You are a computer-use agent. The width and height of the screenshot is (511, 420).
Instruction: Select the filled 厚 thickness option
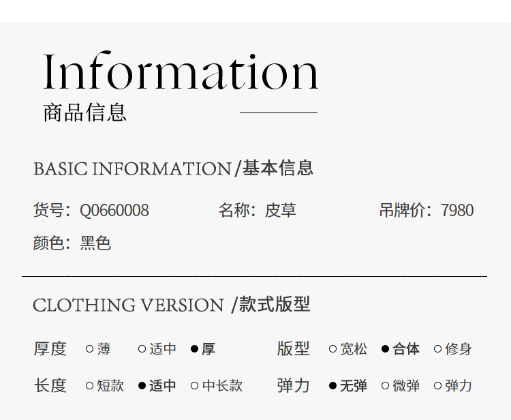(x=203, y=349)
